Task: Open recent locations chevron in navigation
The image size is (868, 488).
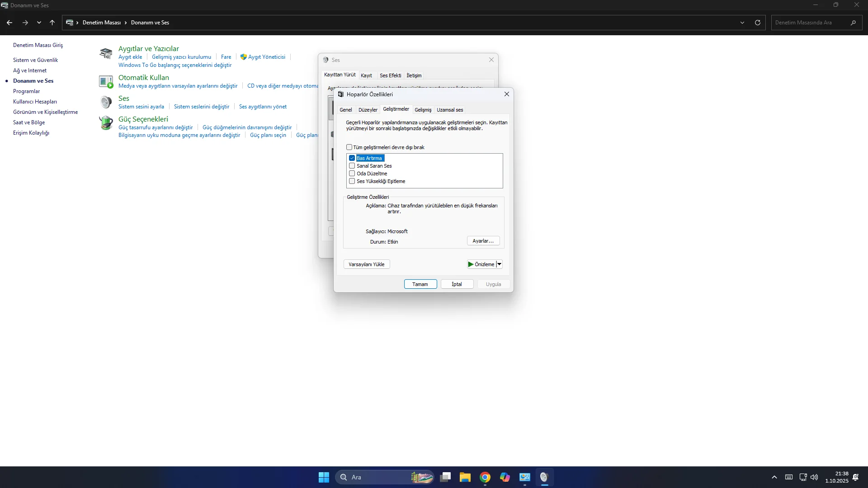Action: pos(39,23)
